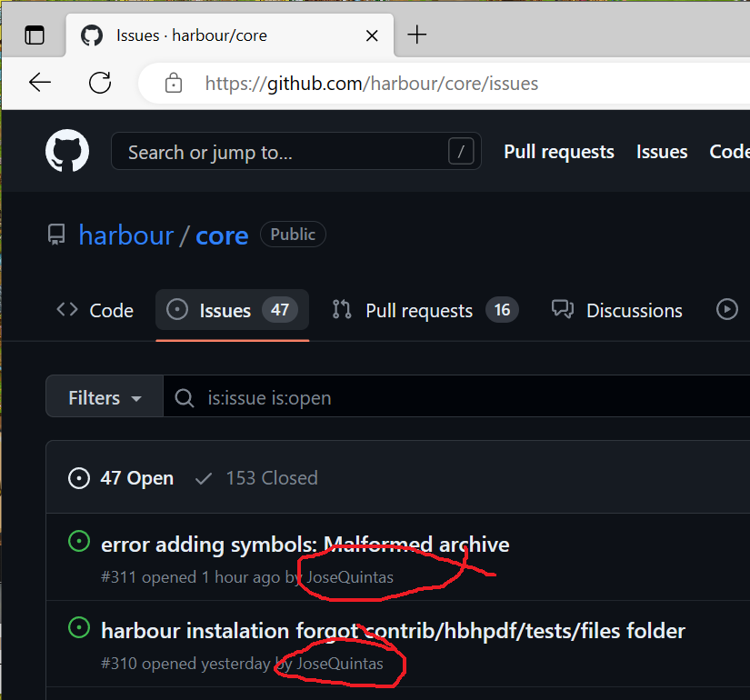Click Pull requests in top navigation
Image resolution: width=750 pixels, height=700 pixels.
[x=559, y=152]
